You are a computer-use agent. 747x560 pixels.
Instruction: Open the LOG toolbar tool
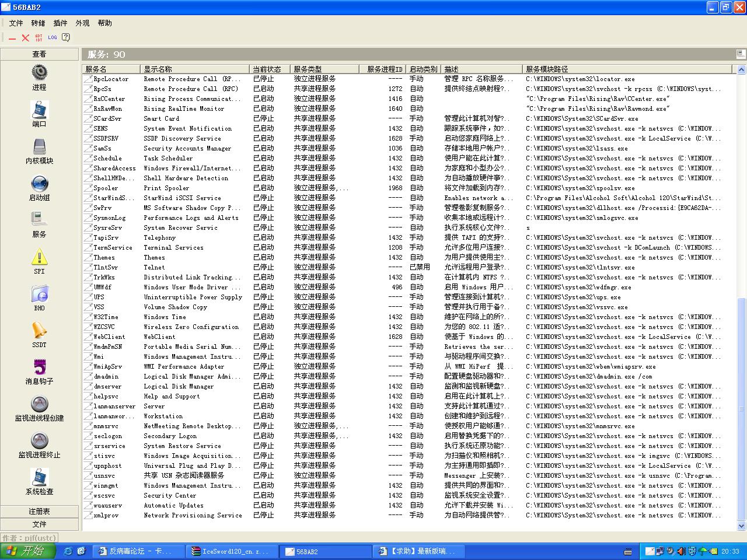[53, 38]
